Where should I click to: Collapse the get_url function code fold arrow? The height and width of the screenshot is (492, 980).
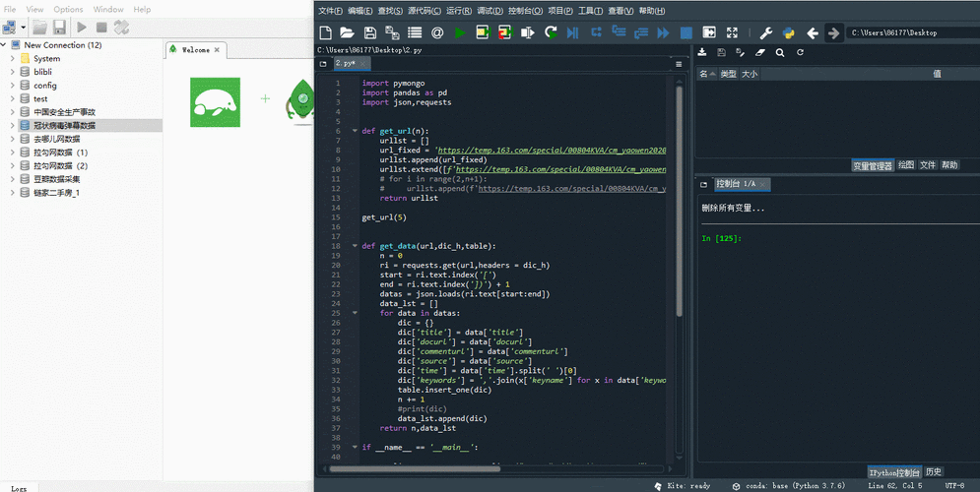pos(355,131)
